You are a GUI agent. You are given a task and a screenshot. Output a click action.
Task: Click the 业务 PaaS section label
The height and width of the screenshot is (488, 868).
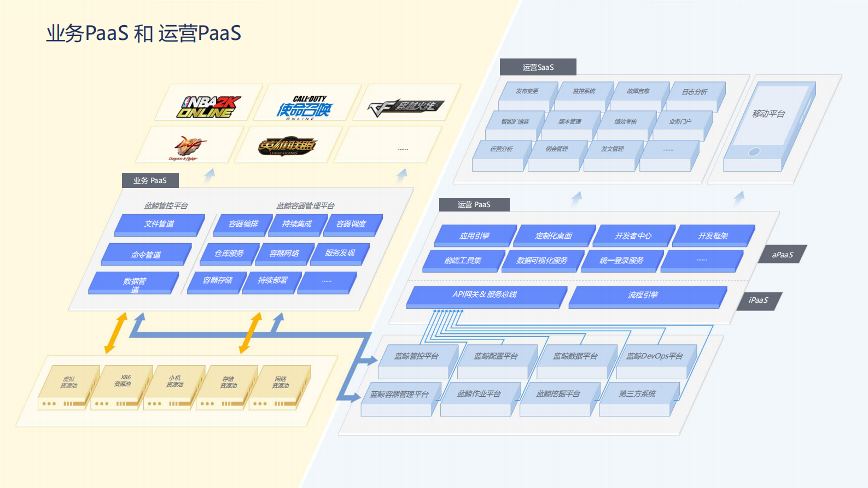(x=150, y=180)
